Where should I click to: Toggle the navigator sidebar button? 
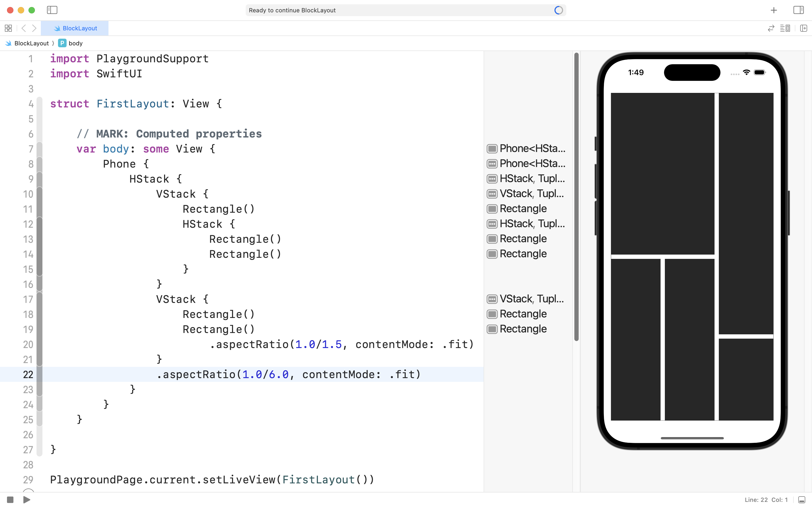[x=52, y=10]
